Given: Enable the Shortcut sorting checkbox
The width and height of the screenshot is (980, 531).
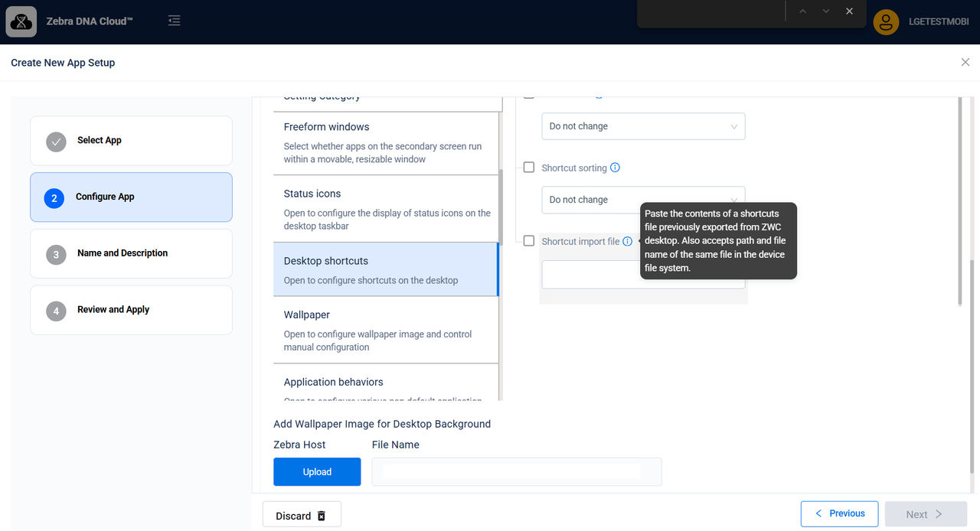Looking at the screenshot, I should [x=528, y=167].
